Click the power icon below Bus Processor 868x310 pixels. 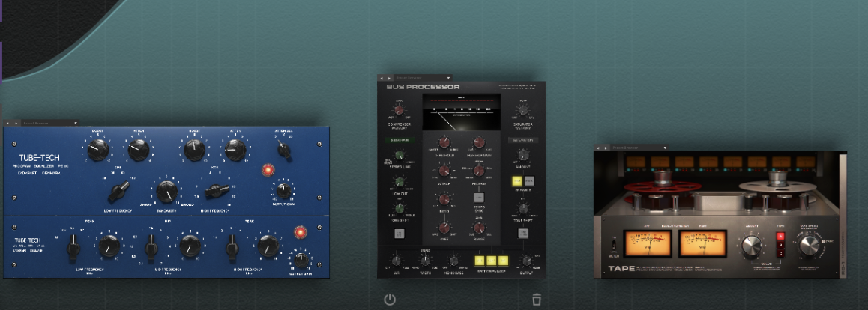click(x=390, y=300)
